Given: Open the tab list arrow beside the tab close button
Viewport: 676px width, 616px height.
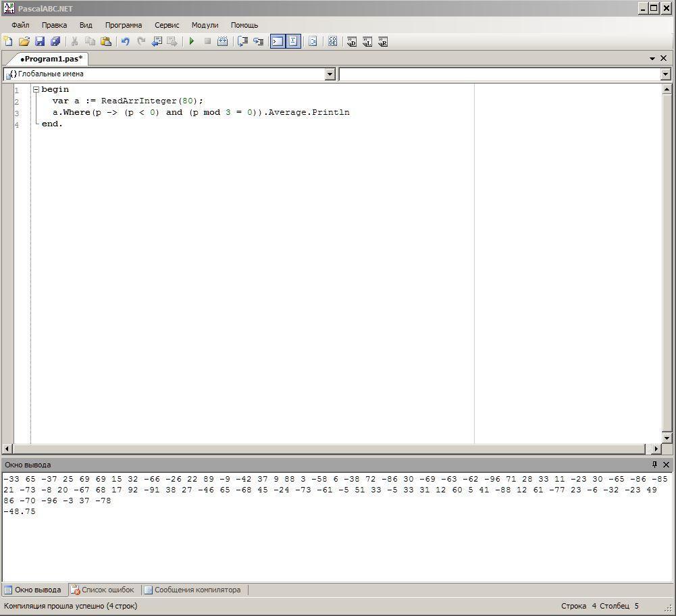Looking at the screenshot, I should pos(653,59).
